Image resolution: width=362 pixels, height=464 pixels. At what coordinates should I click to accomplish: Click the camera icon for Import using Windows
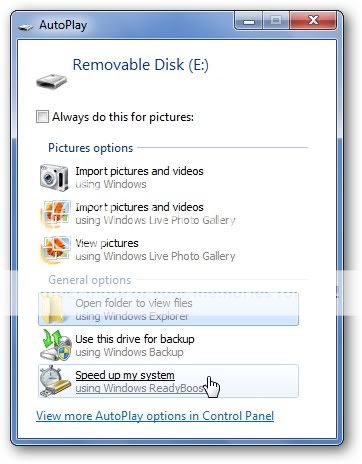click(54, 177)
